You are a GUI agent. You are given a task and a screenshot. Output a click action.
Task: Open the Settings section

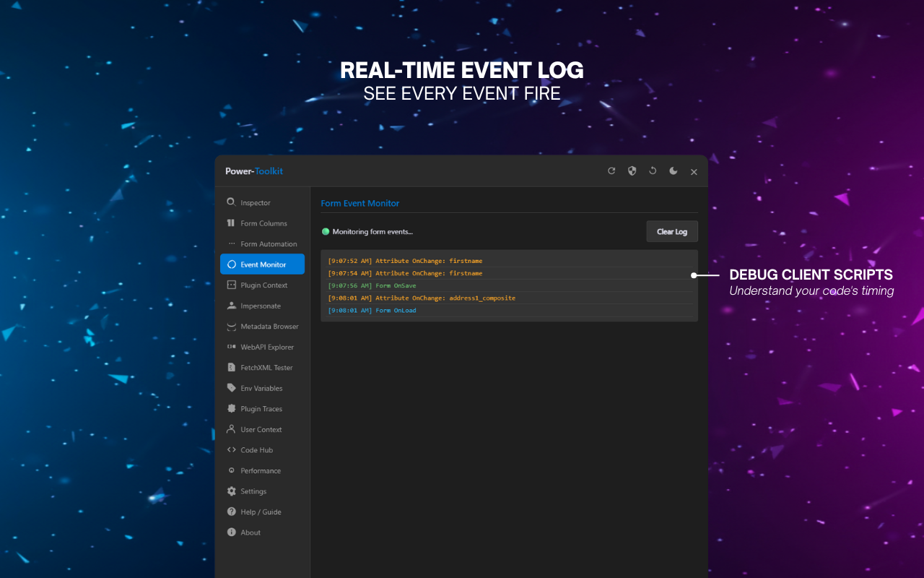[254, 491]
